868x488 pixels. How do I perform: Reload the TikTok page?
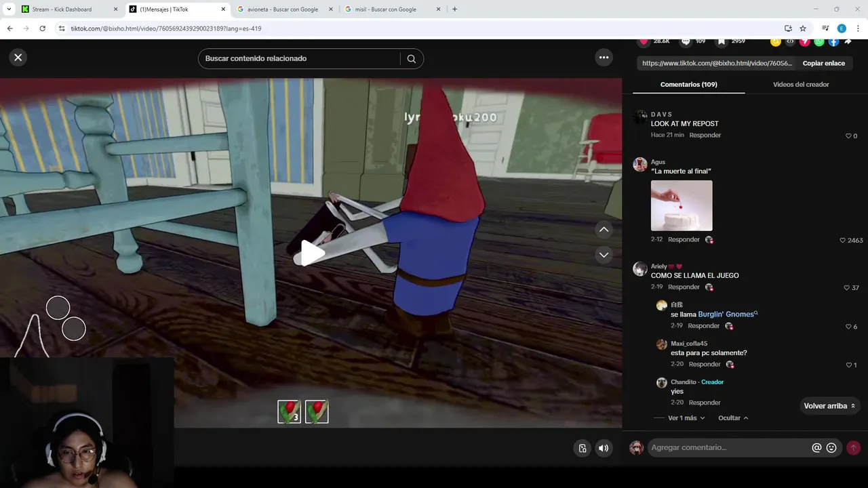point(42,28)
